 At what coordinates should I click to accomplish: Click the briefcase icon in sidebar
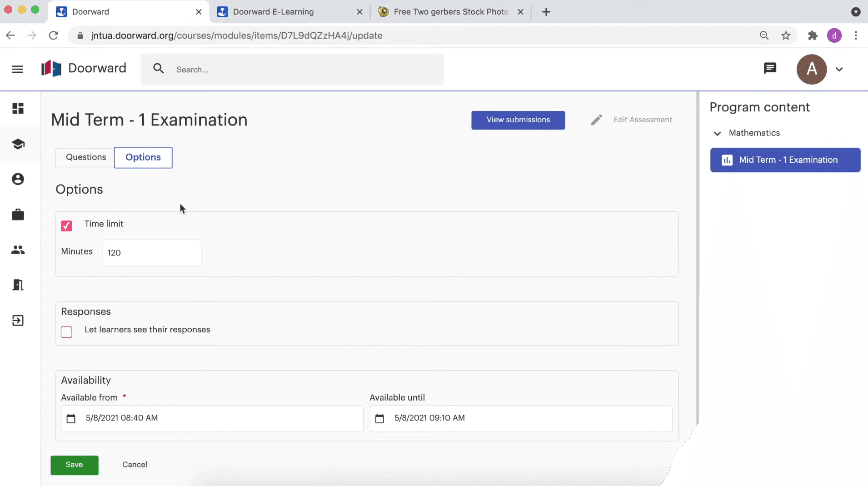coord(18,214)
